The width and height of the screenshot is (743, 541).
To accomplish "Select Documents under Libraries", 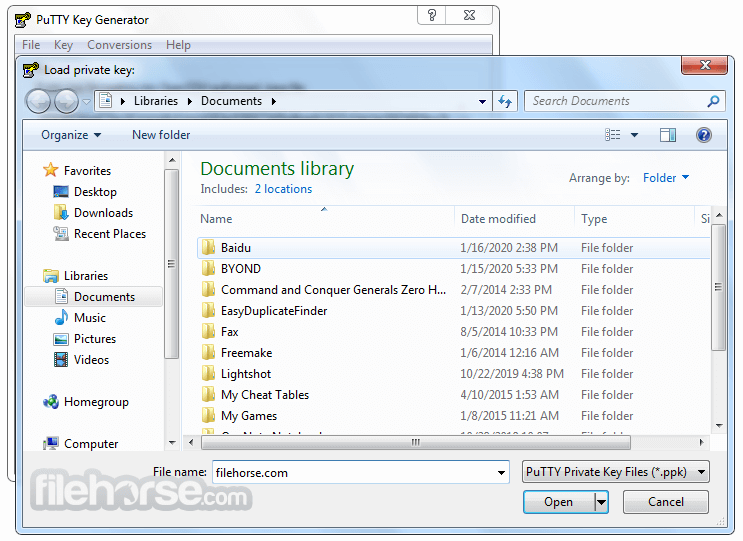I will (x=94, y=297).
